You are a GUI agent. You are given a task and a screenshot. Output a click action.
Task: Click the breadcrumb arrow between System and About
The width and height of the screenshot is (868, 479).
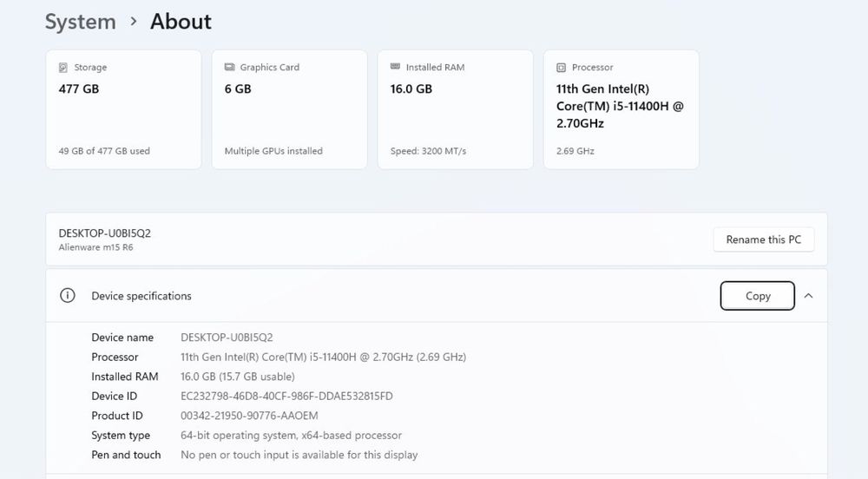(133, 22)
